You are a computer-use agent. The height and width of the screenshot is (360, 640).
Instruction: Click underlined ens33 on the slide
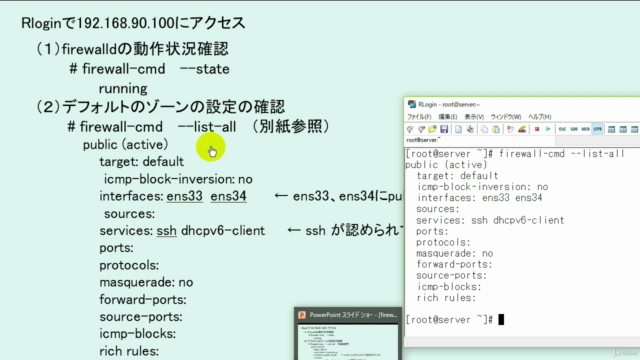pyautogui.click(x=184, y=196)
